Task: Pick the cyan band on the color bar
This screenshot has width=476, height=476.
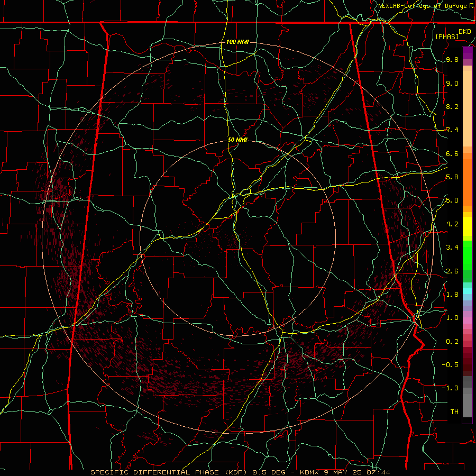Action: click(467, 291)
